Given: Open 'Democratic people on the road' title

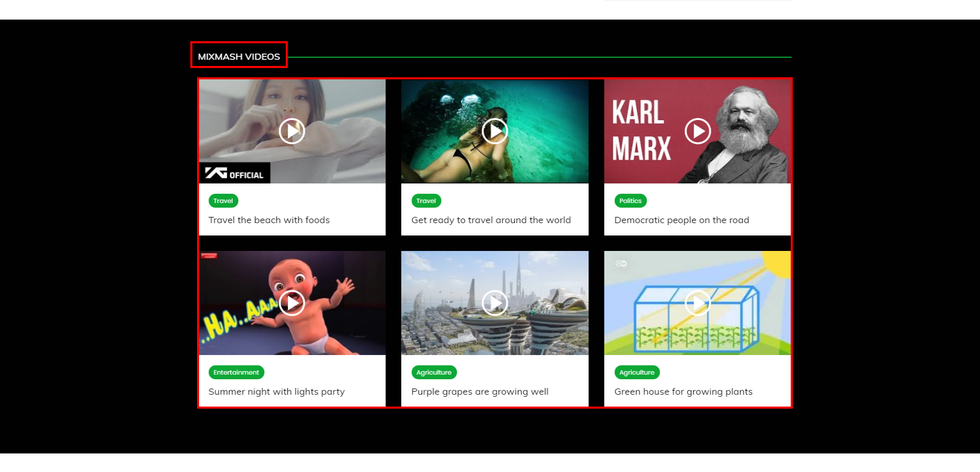Looking at the screenshot, I should 681,220.
